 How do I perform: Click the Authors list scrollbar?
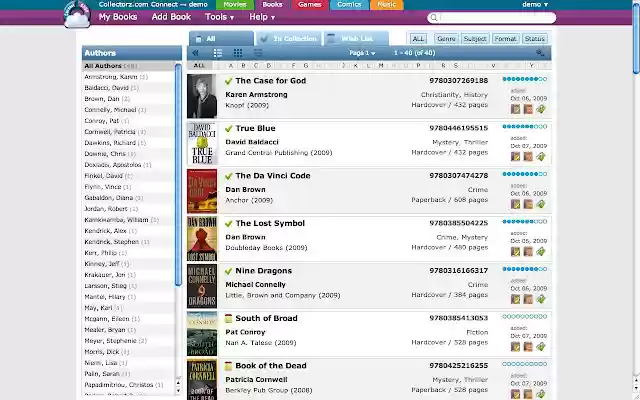point(178,175)
